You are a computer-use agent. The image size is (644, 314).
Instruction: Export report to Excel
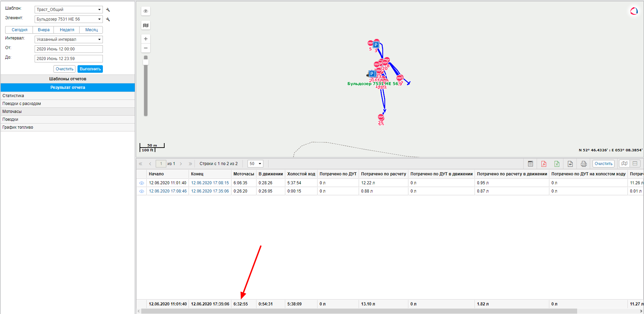pyautogui.click(x=557, y=164)
